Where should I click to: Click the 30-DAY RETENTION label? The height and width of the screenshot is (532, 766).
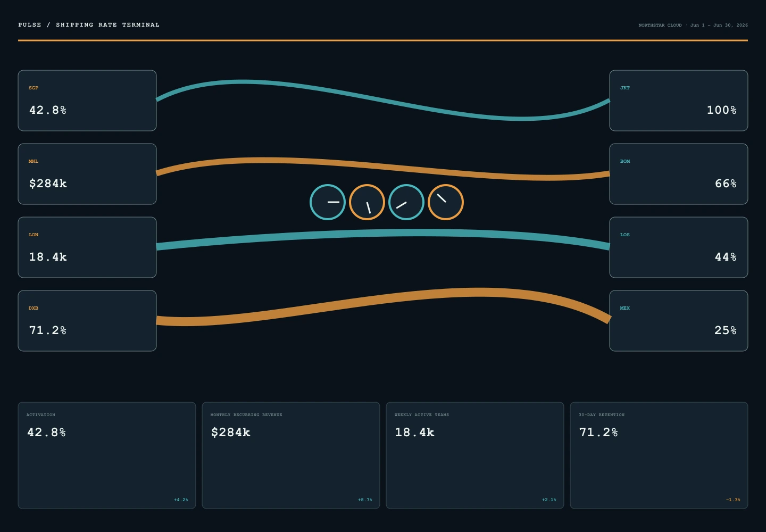pyautogui.click(x=602, y=414)
